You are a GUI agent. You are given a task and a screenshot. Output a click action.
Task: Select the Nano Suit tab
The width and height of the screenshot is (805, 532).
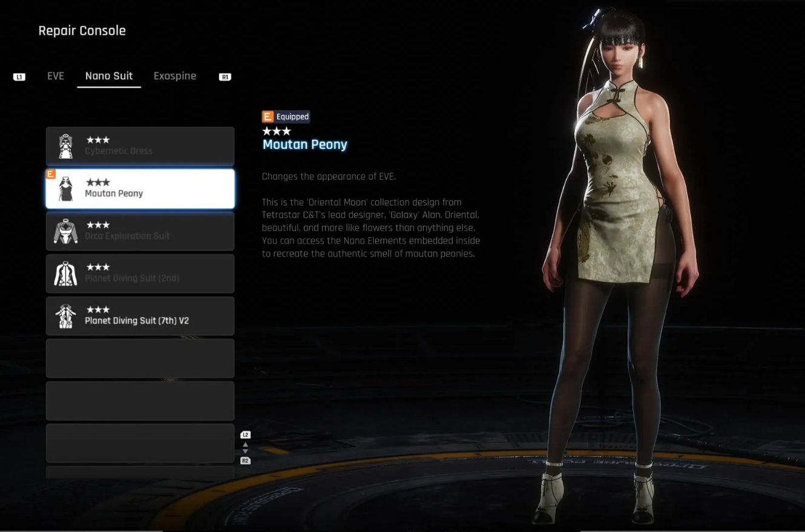click(x=109, y=76)
